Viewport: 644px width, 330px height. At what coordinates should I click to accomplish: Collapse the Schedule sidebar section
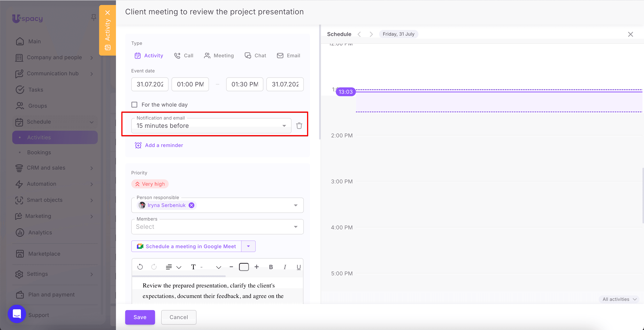point(91,122)
